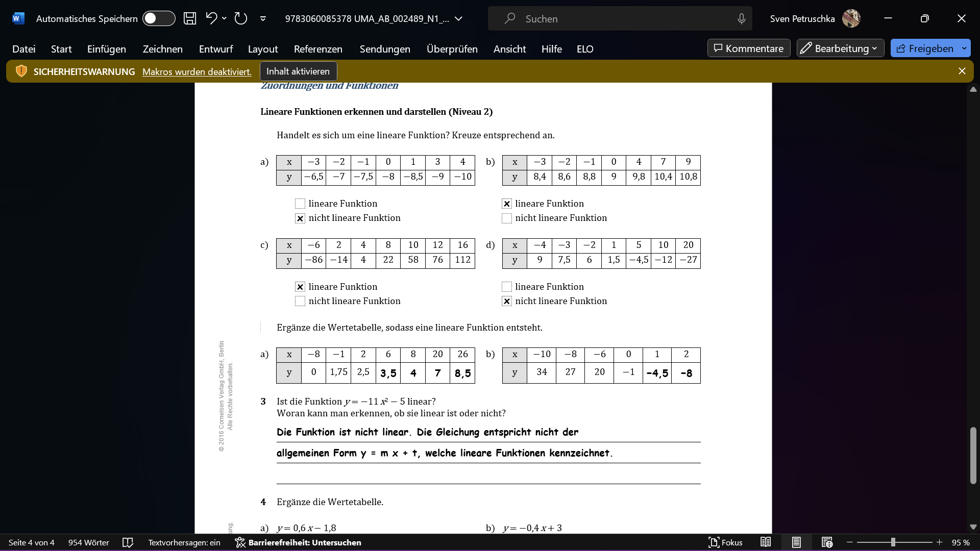Uncheck nicht lineare Funktion for table 1a

(x=300, y=218)
